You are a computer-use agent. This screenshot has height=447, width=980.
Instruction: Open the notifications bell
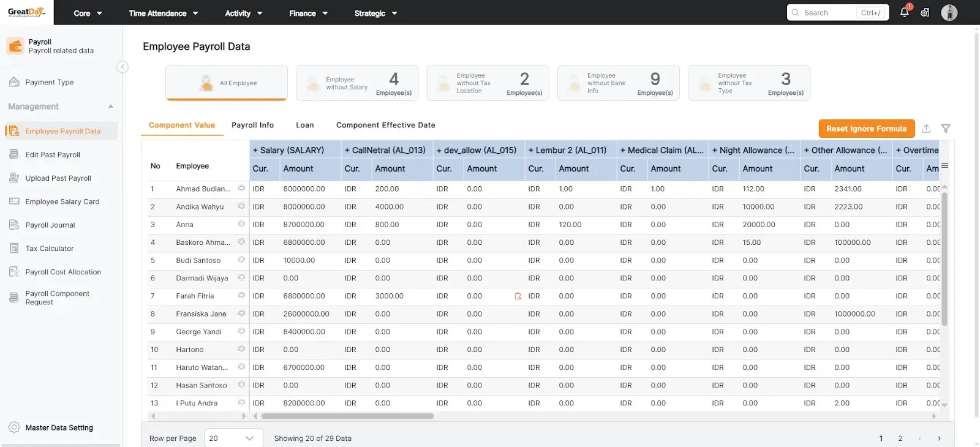(904, 12)
